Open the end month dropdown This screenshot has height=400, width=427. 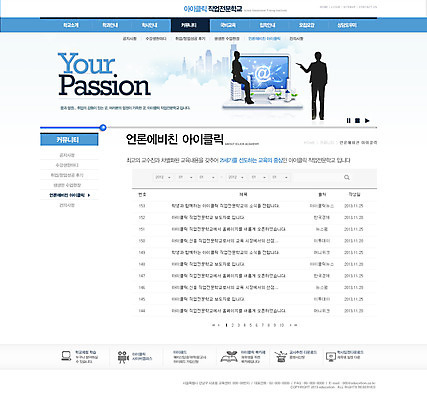(x=258, y=177)
